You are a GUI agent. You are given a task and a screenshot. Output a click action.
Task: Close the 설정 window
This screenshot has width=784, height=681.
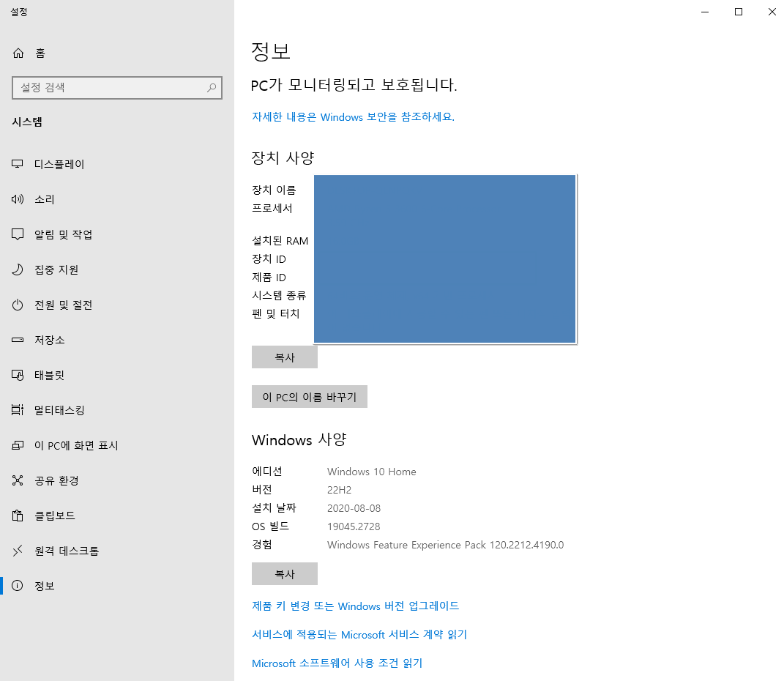pyautogui.click(x=772, y=12)
